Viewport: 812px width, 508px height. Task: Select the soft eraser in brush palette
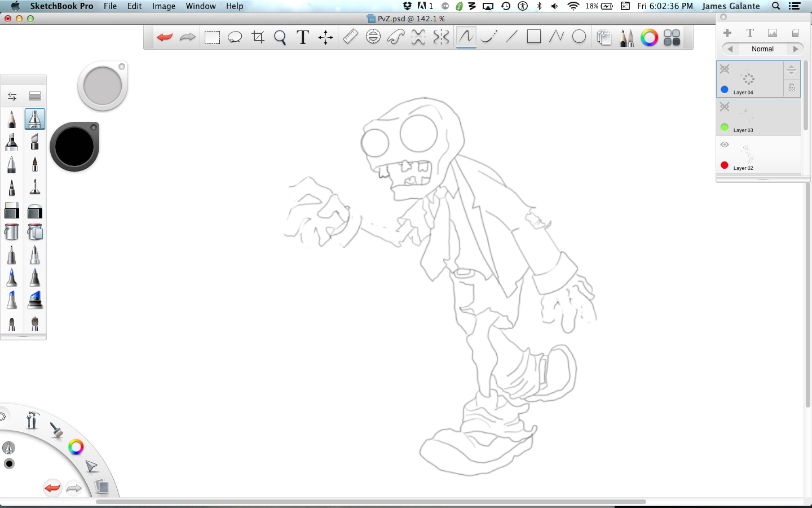35,211
